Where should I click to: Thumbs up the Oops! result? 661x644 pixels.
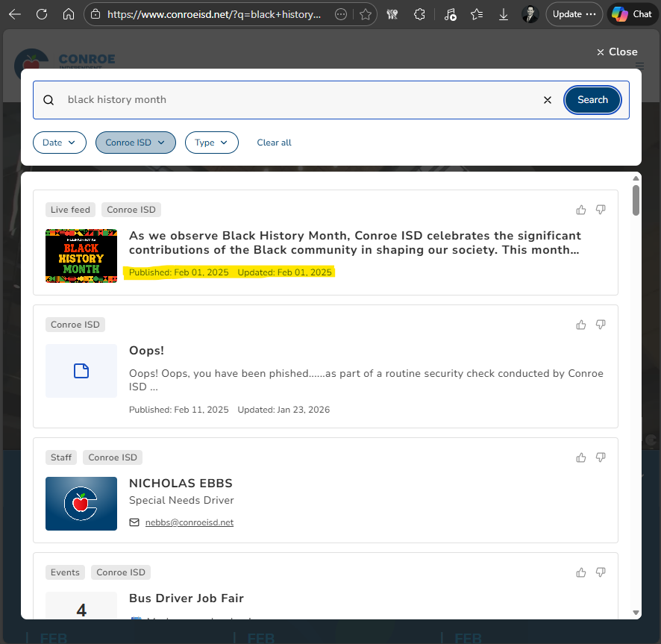[581, 325]
